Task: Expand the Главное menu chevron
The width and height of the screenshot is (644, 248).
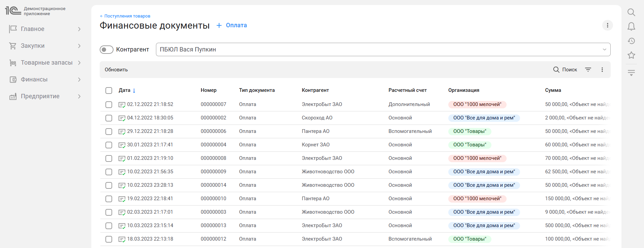Action: pos(79,29)
